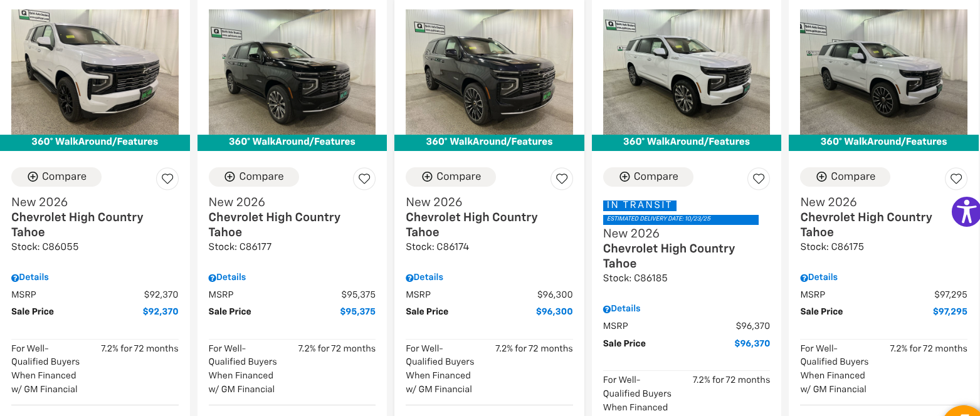The width and height of the screenshot is (980, 416).
Task: Favorite stock C86175 using heart icon
Action: pos(956,179)
